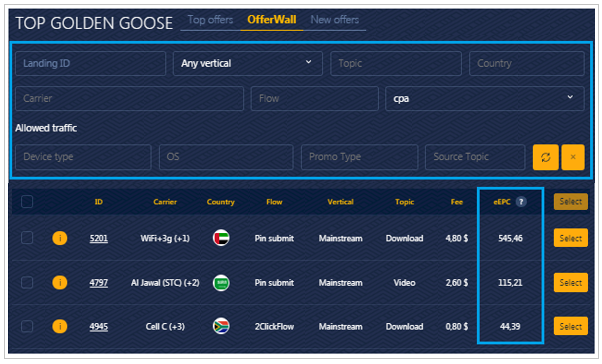Click the orange refresh filters icon

point(546,157)
